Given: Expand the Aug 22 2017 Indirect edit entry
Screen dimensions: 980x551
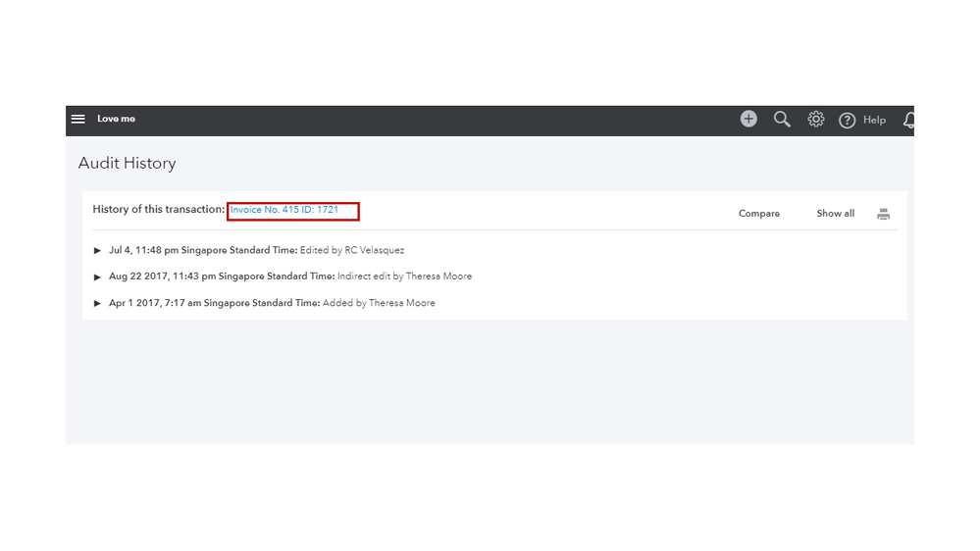Looking at the screenshot, I should (x=97, y=276).
